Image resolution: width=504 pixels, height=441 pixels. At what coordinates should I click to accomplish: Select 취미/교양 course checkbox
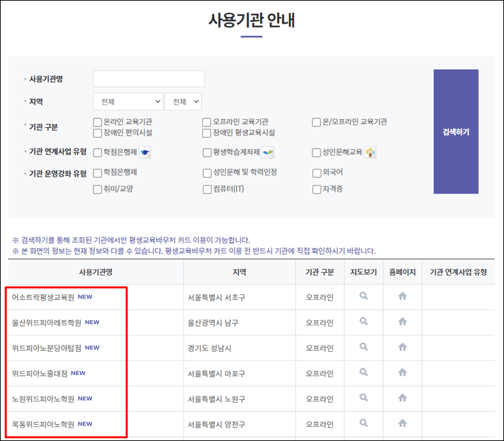(x=97, y=189)
